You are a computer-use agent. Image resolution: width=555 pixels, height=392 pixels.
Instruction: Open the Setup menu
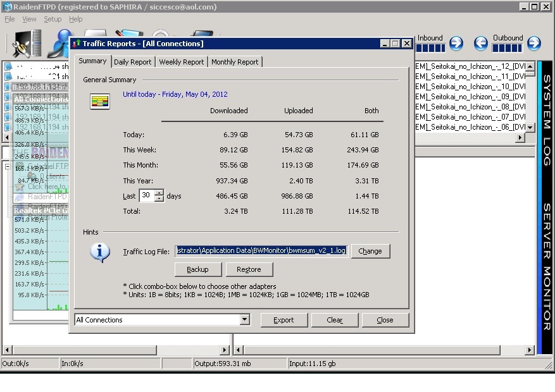[x=53, y=20]
